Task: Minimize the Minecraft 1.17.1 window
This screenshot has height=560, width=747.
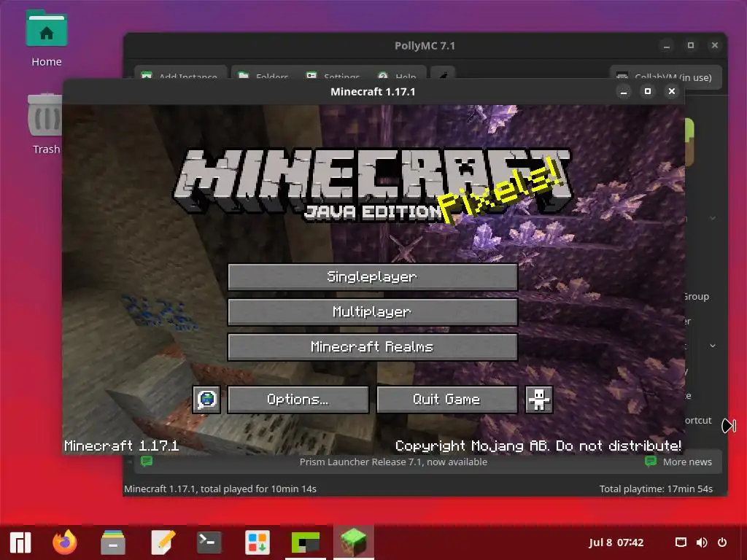Action: click(624, 91)
